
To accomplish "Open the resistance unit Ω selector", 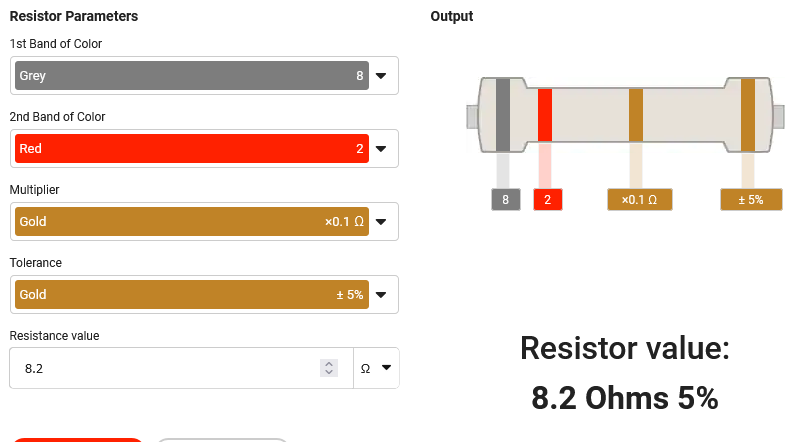I will [x=376, y=368].
